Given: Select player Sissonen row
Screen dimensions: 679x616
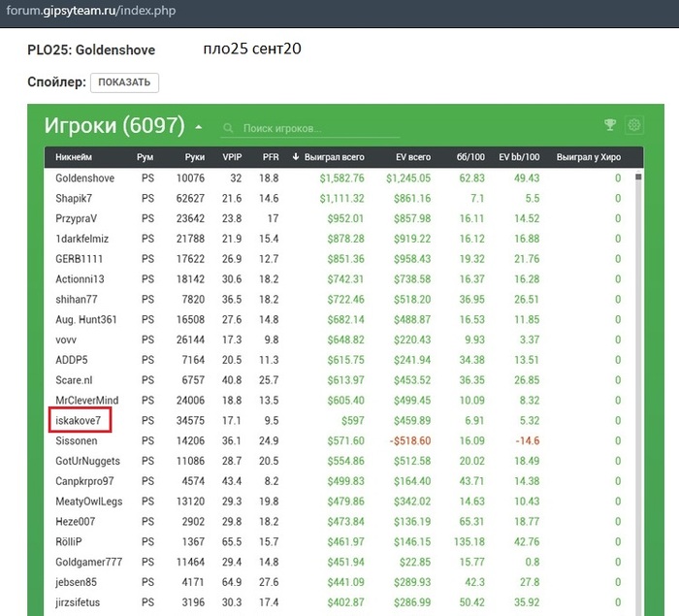Looking at the screenshot, I should click(339, 441).
